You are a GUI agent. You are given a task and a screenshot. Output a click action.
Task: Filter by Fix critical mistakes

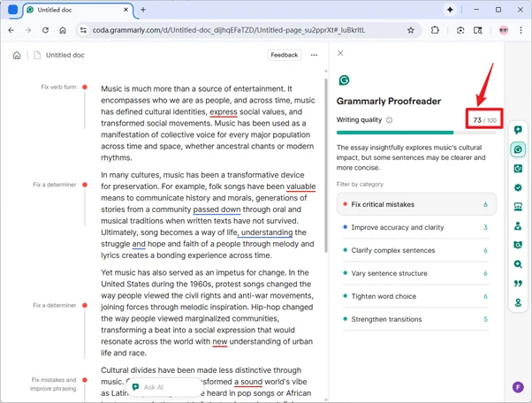[416, 204]
